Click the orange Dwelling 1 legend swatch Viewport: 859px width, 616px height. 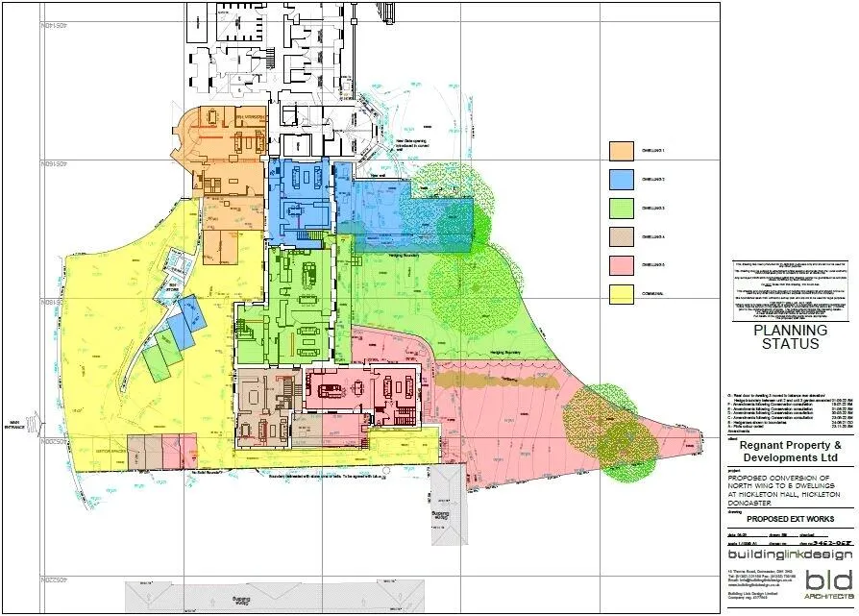pyautogui.click(x=622, y=151)
